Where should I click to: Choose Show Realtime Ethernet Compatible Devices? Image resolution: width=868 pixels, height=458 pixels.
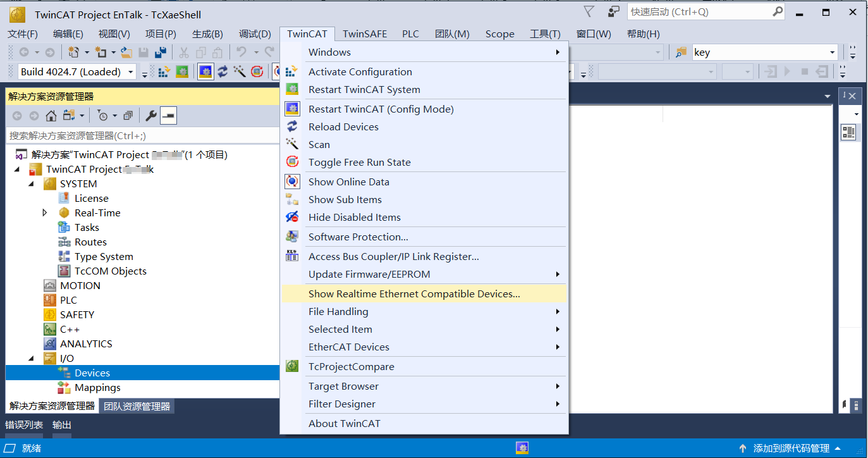424,294
